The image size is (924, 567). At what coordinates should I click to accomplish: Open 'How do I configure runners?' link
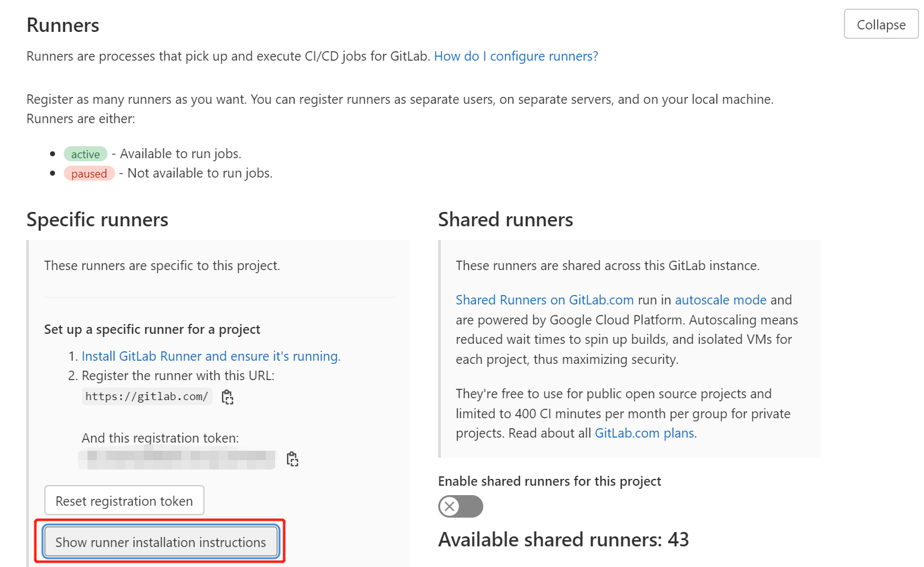(516, 56)
